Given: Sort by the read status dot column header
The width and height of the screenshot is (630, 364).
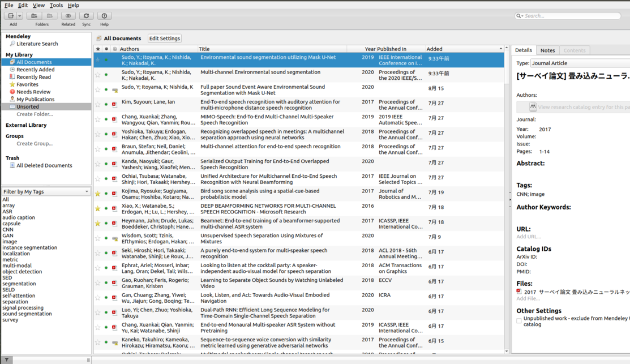Looking at the screenshot, I should [106, 49].
